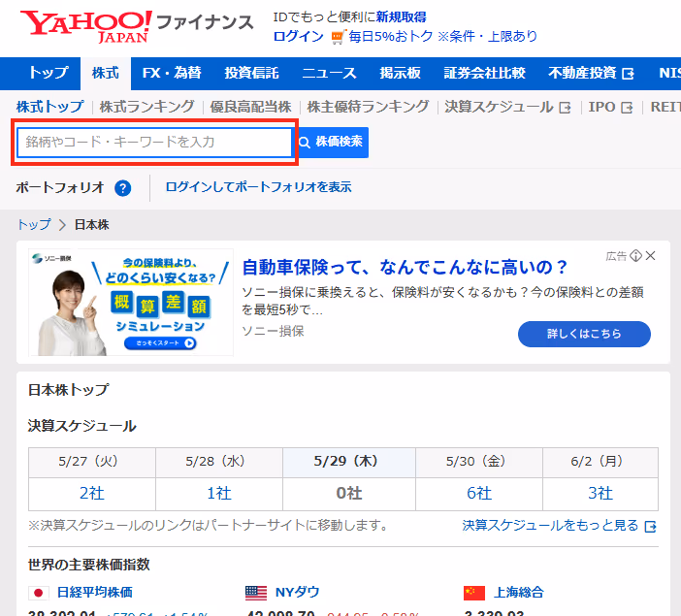Click 6社 under 5/30（金）

[479, 494]
